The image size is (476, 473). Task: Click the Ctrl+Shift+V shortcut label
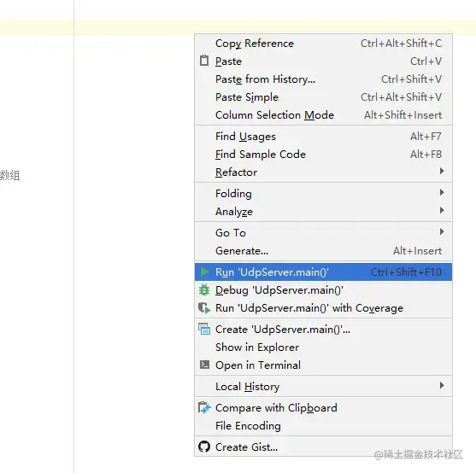[411, 79]
